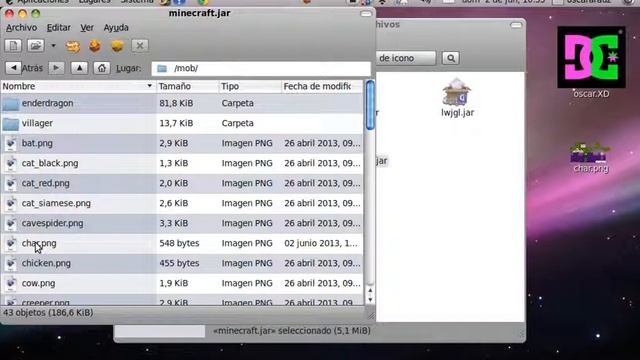Viewport: 640px width, 360px height.
Task: Click the Add folder to archive icon
Action: [x=95, y=46]
